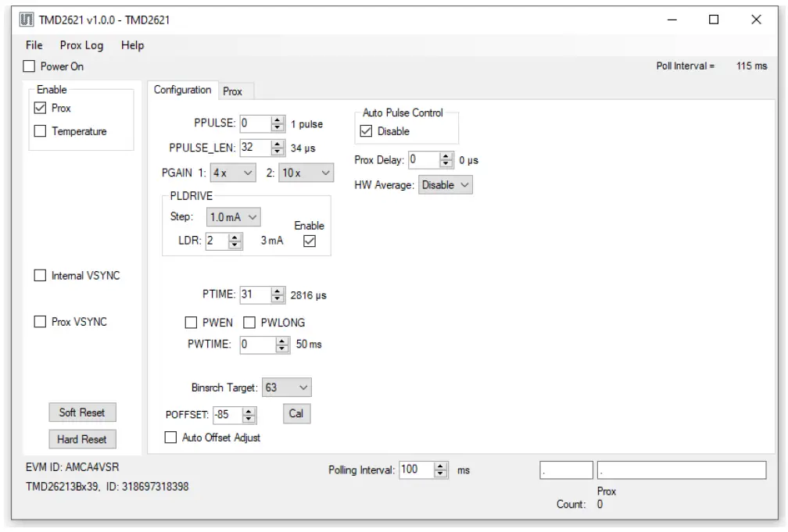
Task: Increase PWTIME with up arrow
Action: pyautogui.click(x=281, y=340)
